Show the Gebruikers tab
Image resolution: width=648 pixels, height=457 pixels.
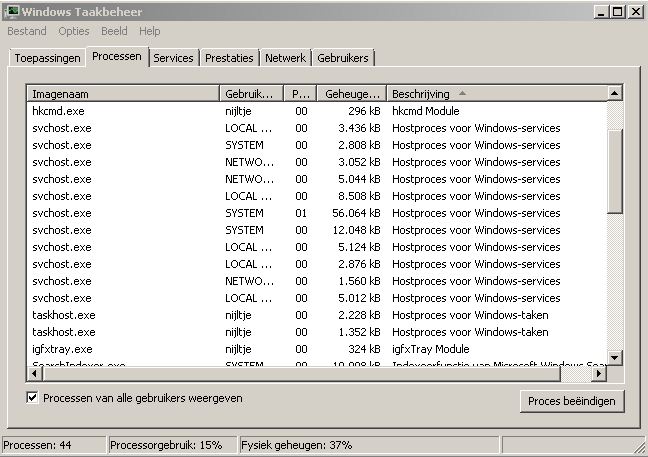343,58
